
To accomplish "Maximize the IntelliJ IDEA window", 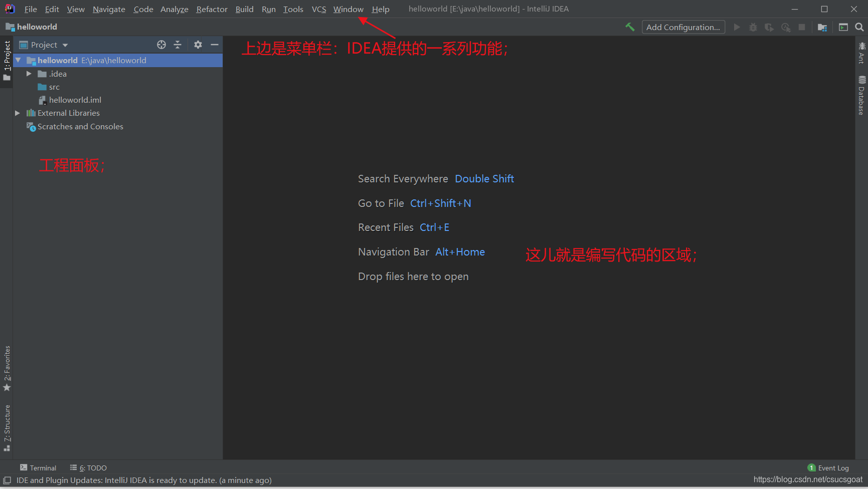I will coord(824,9).
